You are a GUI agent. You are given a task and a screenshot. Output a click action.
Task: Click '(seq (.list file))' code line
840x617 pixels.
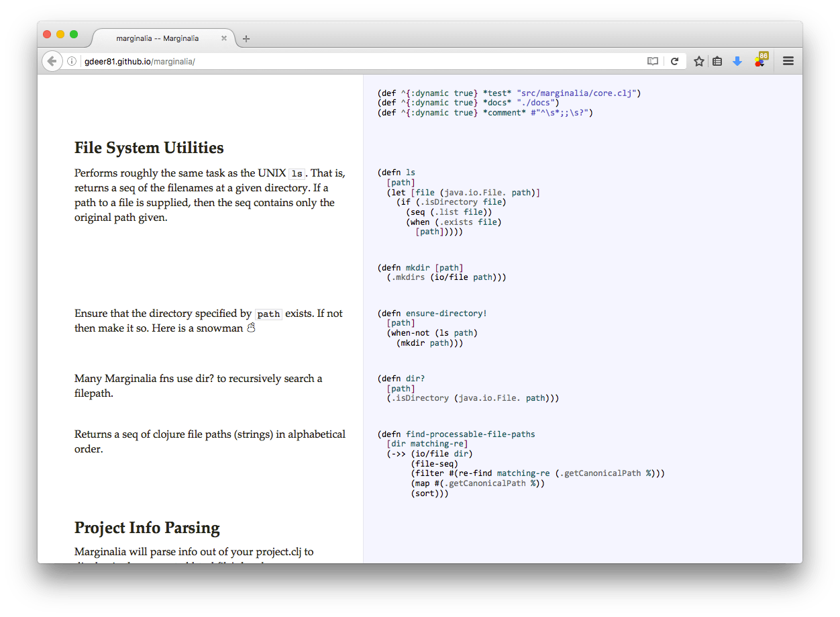pyautogui.click(x=449, y=212)
